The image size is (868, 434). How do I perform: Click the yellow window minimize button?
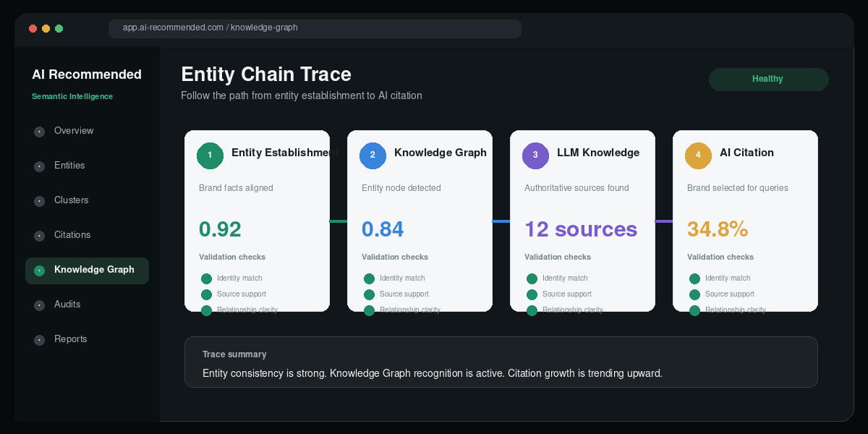click(46, 28)
